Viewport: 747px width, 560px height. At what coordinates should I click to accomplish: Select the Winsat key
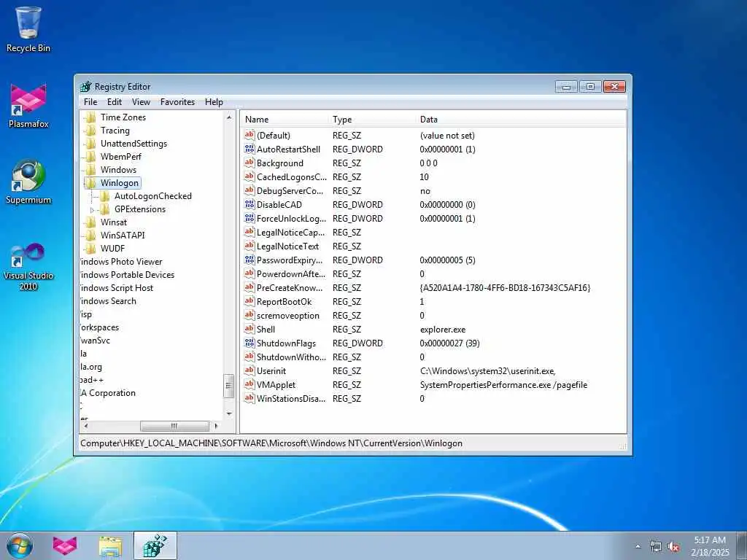pos(113,222)
